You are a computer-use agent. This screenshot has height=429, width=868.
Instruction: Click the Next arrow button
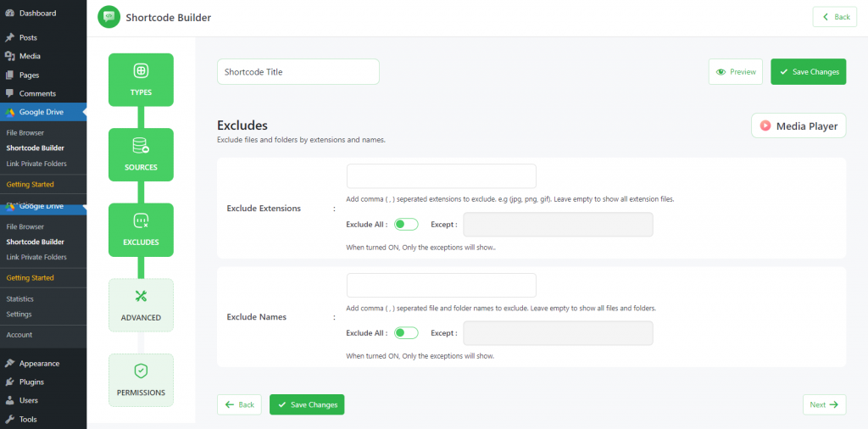point(824,404)
